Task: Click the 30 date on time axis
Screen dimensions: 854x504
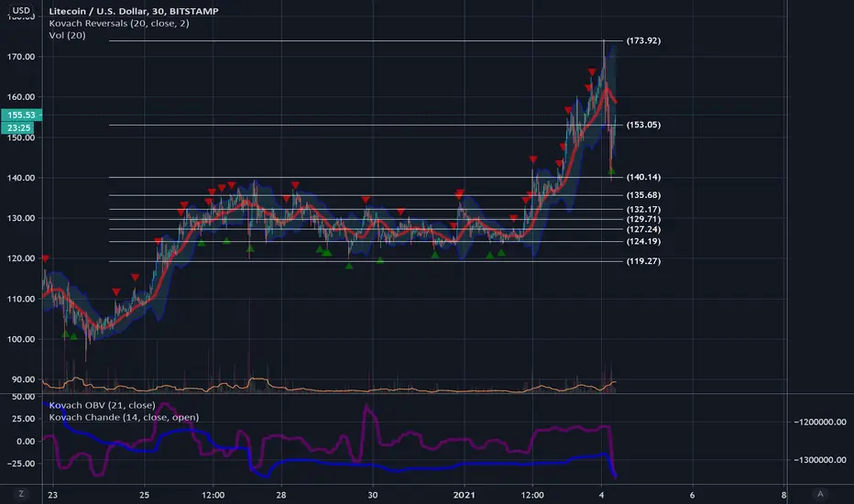Action: 373,495
